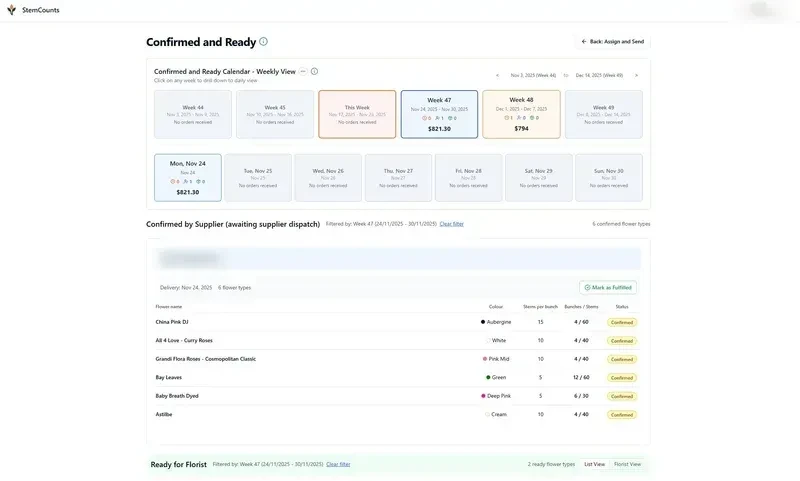The height and width of the screenshot is (481, 800).
Task: Open info icon beside Weekly View heading
Action: [x=314, y=71]
